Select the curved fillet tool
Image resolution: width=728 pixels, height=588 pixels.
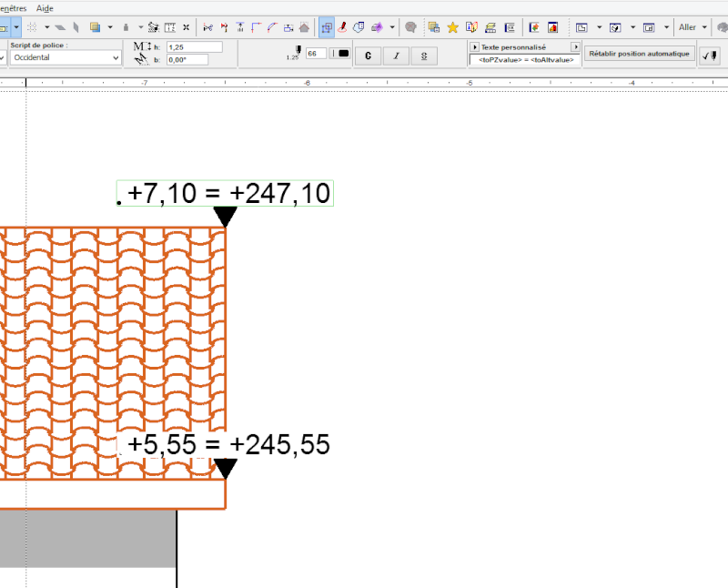point(272,27)
